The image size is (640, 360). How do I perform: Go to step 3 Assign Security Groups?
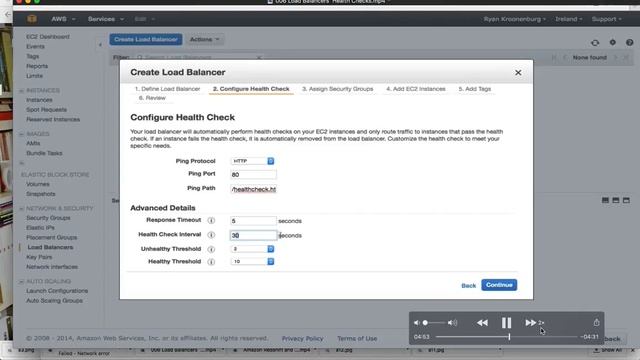pos(338,89)
